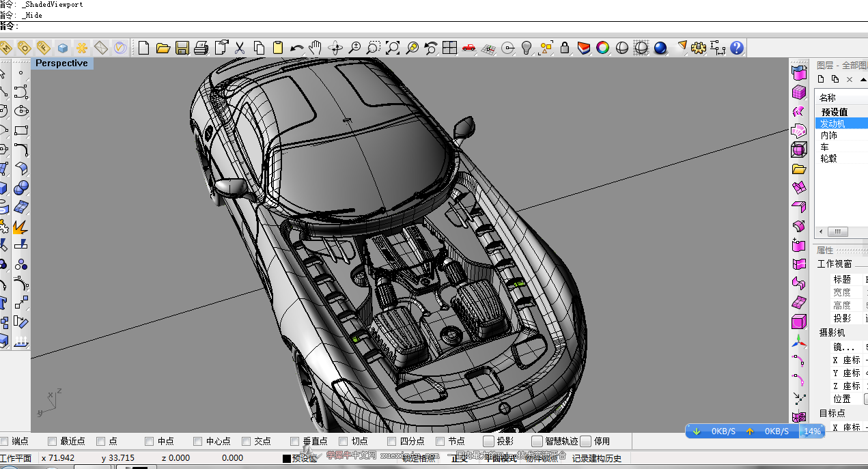Screen dimensions: 868x469
Task: Click the black layer color swatch in the status bar
Action: 287,459
